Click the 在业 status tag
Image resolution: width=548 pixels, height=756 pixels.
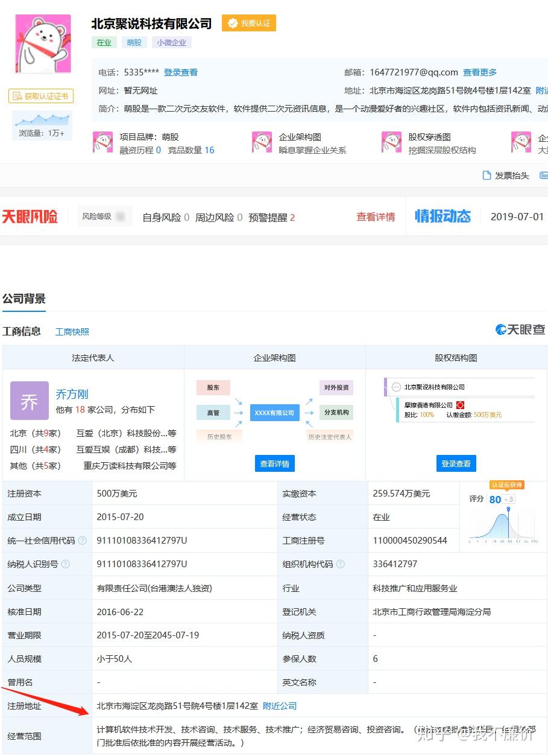(104, 43)
